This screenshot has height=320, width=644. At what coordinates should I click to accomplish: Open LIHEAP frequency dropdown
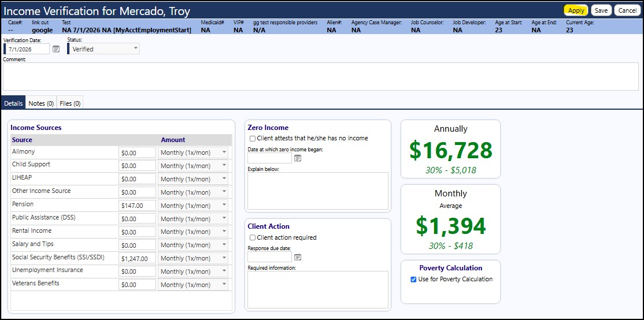pos(193,179)
